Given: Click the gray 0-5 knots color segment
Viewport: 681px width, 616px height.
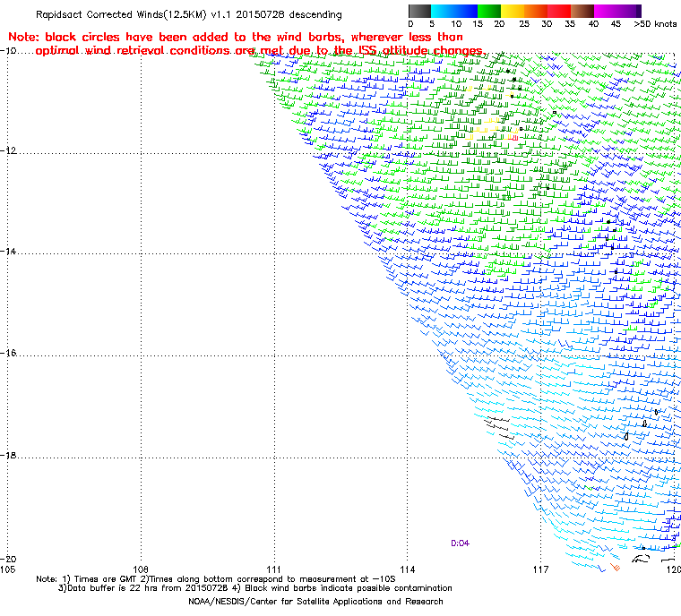Looking at the screenshot, I should (419, 11).
